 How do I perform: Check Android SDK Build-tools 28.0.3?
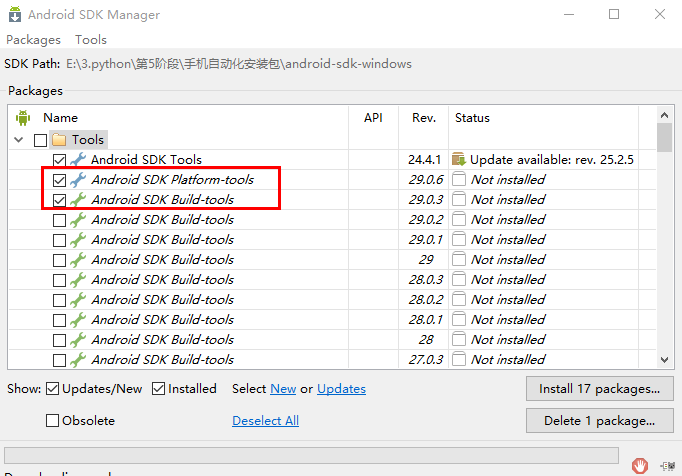coord(60,280)
